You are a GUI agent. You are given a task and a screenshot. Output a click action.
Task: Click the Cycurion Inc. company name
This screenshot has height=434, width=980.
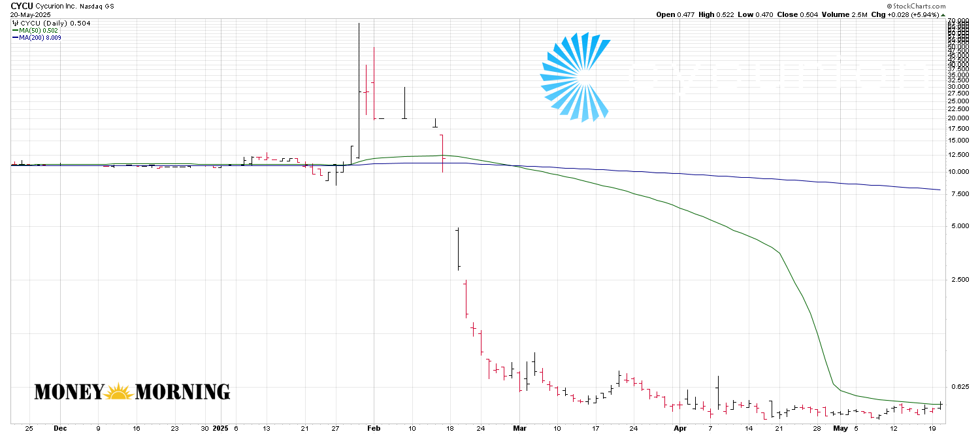pyautogui.click(x=56, y=7)
